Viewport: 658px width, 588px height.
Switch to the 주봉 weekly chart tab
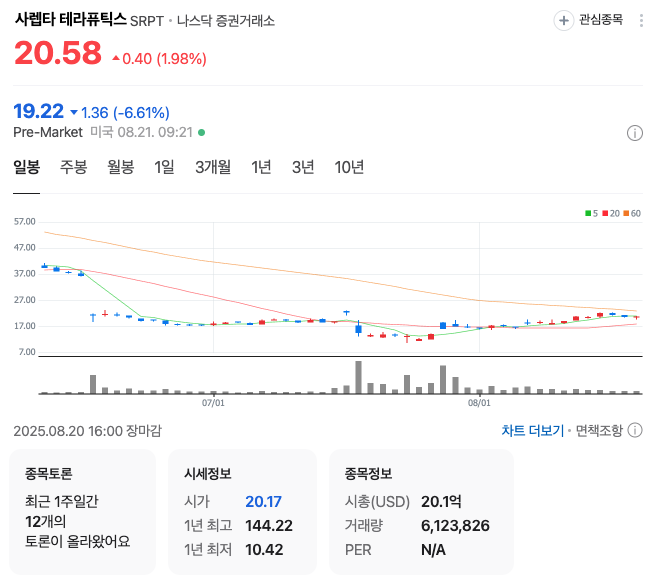(x=73, y=167)
